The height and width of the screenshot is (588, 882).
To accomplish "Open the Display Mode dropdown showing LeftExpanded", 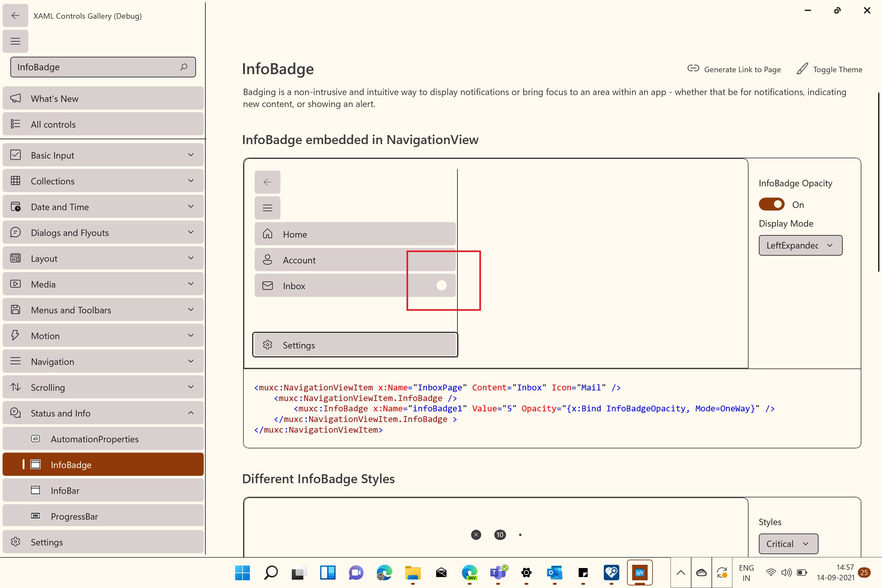I will [x=800, y=245].
